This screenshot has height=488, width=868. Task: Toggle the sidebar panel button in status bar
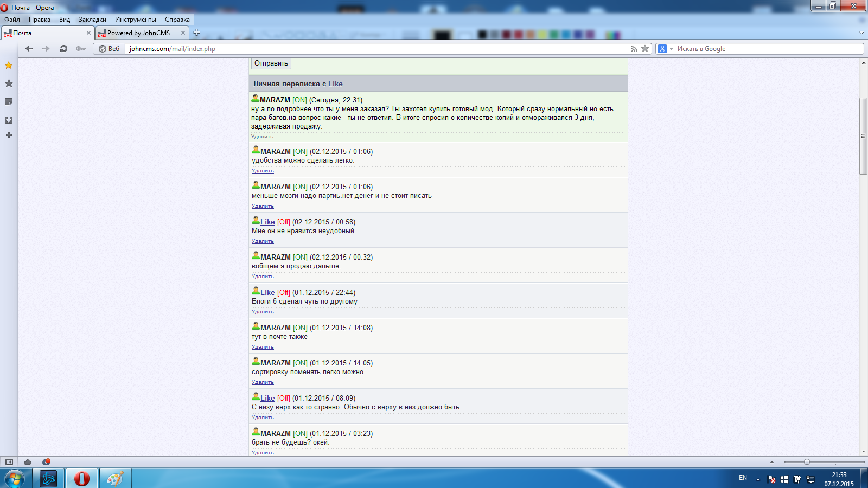point(9,462)
